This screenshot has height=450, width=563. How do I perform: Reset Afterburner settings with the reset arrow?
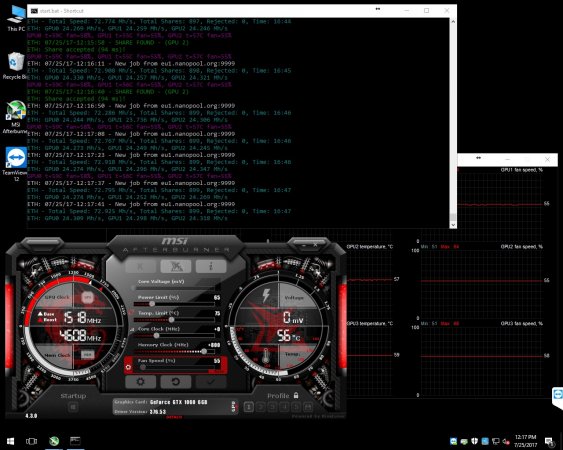click(x=176, y=381)
